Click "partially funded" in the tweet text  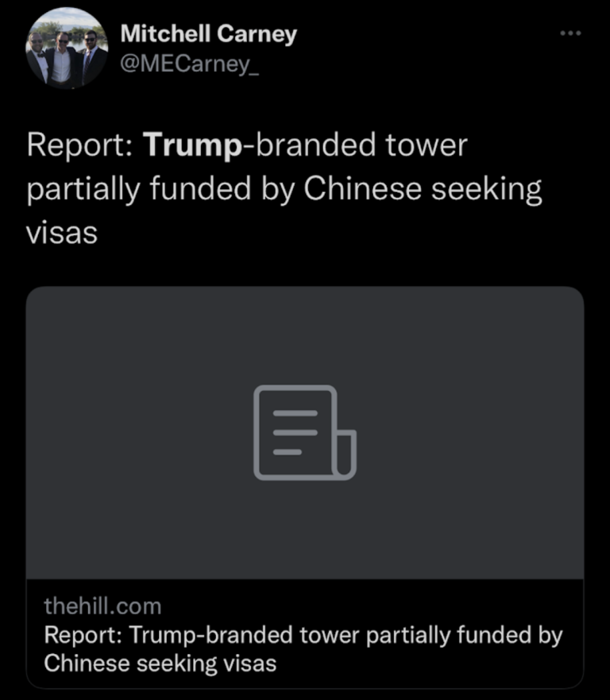point(140,190)
